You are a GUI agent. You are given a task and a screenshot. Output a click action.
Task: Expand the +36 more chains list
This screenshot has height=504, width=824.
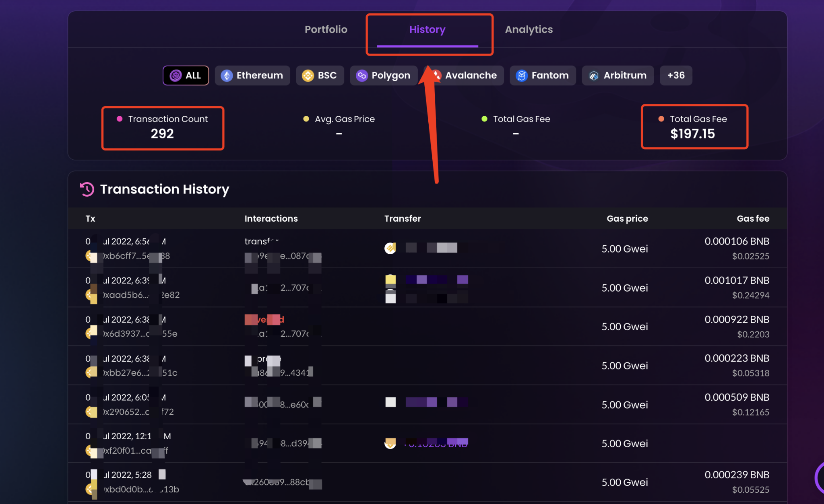click(x=675, y=76)
